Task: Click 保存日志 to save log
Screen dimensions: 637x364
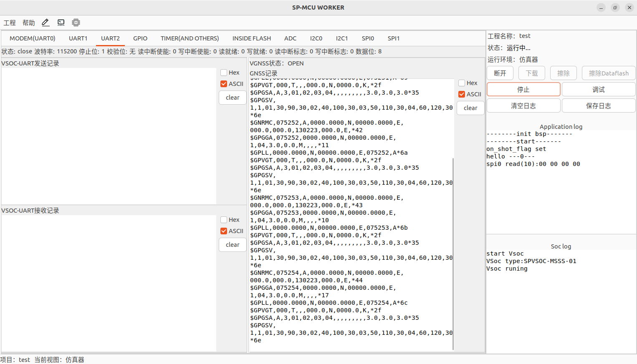Action: (598, 106)
